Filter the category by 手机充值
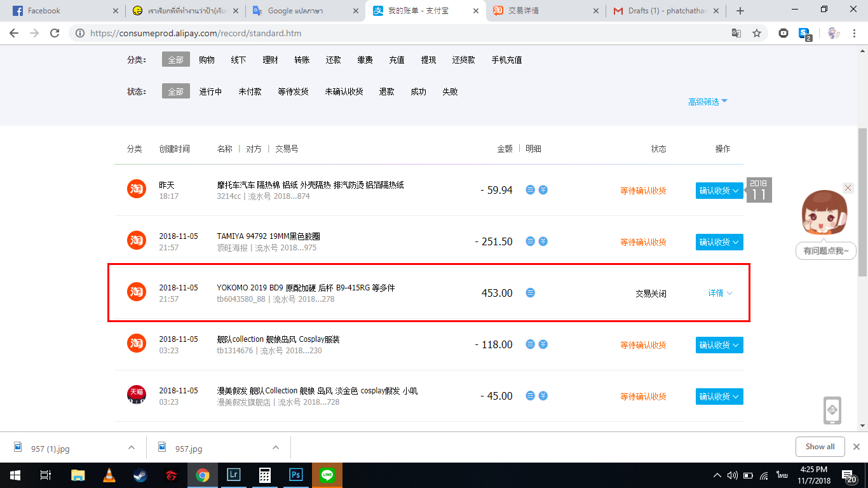Screen dimensions: 868x488 point(506,60)
